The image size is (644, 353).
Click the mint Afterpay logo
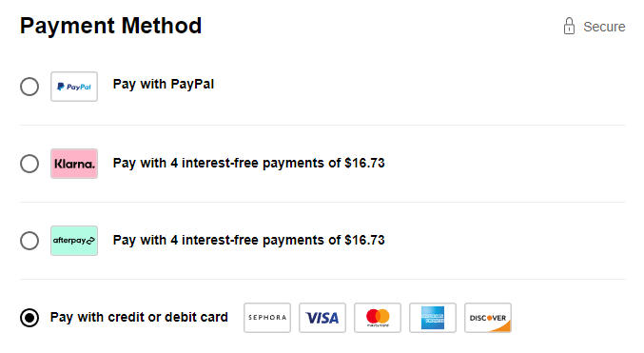click(x=74, y=241)
